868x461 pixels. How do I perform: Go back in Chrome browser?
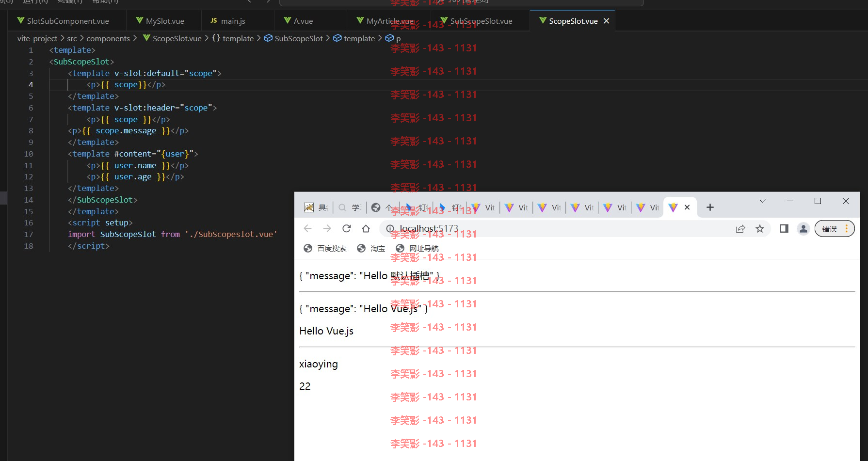click(307, 228)
